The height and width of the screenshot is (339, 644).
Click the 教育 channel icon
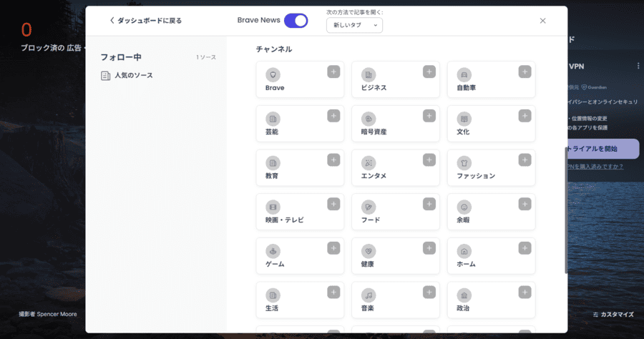273,163
